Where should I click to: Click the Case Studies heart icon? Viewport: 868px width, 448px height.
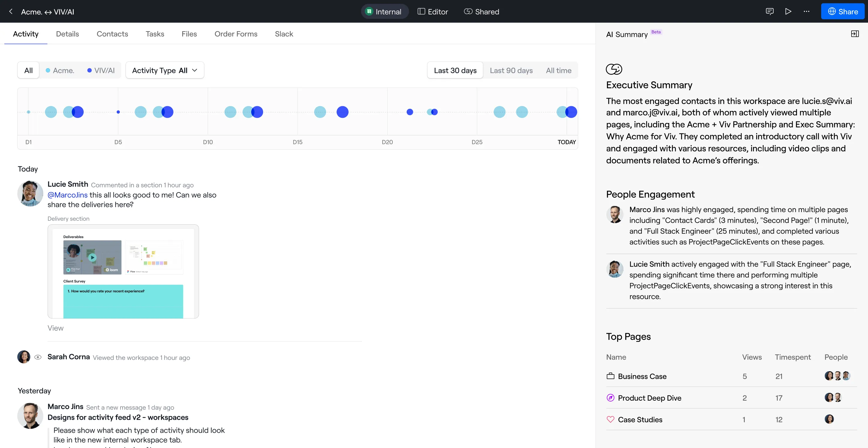tap(610, 419)
